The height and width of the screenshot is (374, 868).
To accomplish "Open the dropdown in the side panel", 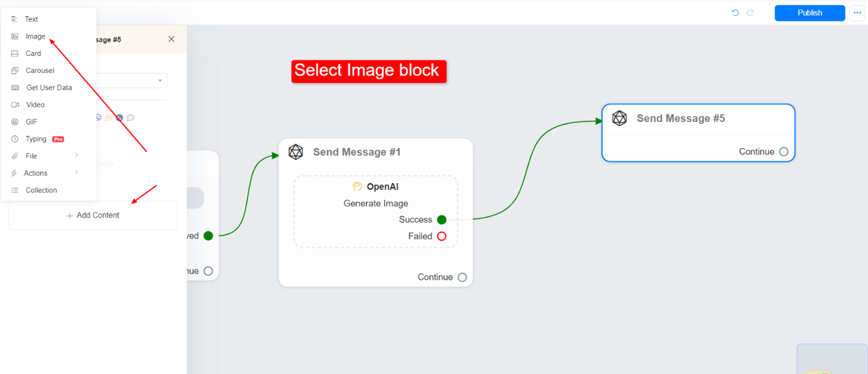I will (160, 81).
